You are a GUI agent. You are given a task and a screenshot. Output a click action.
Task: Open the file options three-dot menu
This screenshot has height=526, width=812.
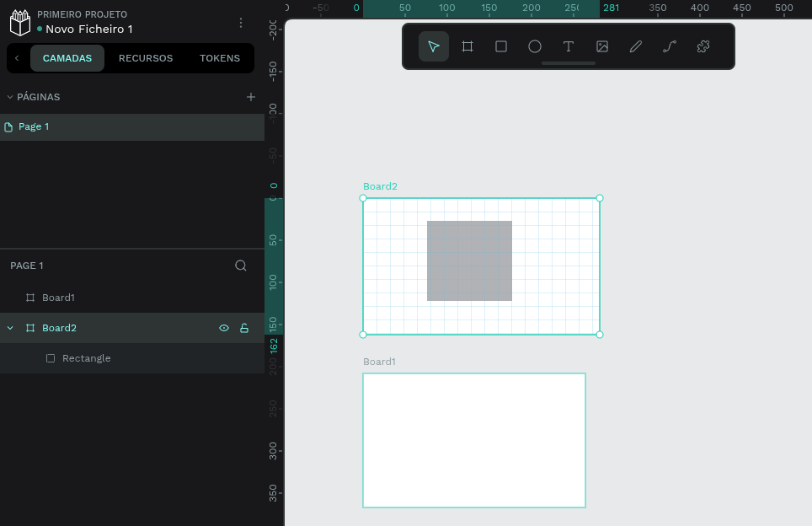[x=241, y=23]
